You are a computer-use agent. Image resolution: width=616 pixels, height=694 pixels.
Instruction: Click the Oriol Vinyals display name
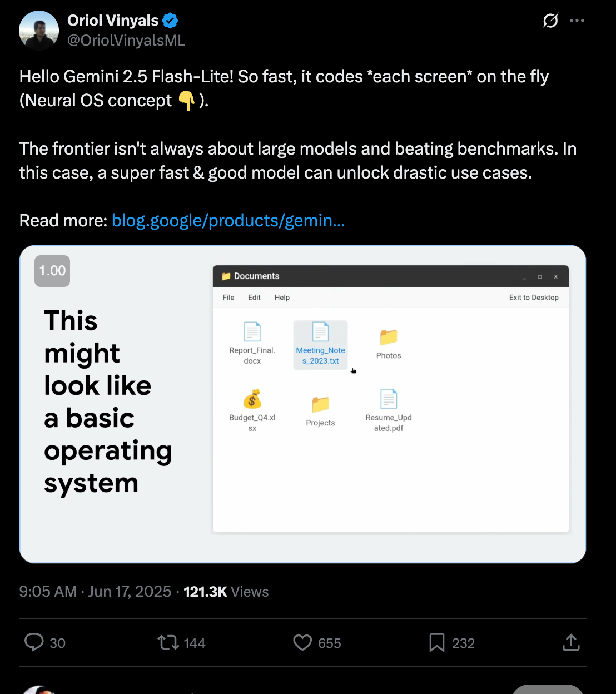(x=113, y=21)
